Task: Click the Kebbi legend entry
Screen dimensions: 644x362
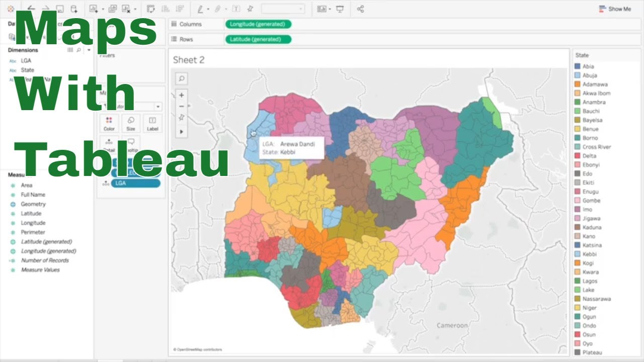Action: coord(590,254)
